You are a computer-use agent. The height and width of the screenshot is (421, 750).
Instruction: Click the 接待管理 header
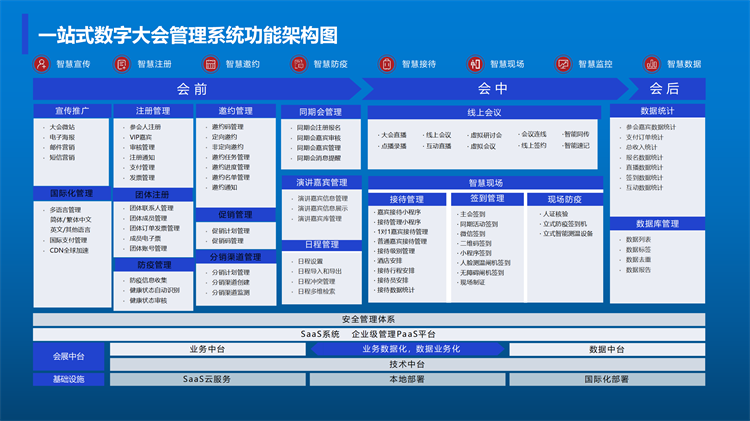(407, 199)
